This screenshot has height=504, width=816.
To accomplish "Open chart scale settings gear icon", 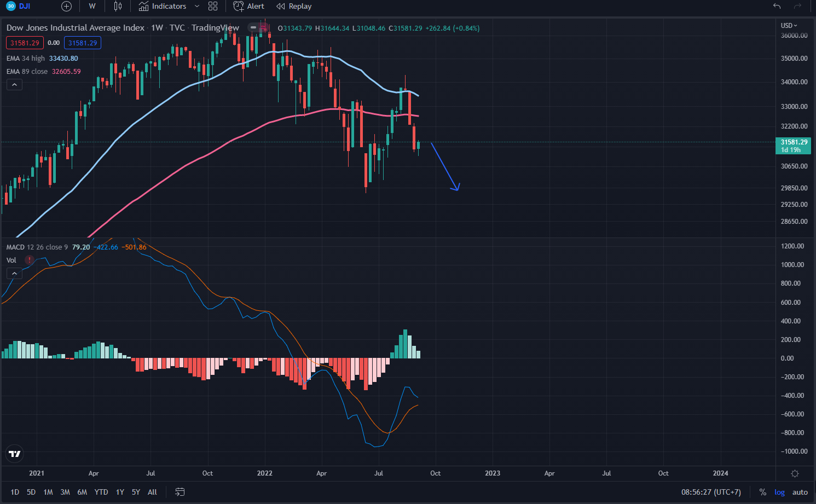I will [x=795, y=473].
